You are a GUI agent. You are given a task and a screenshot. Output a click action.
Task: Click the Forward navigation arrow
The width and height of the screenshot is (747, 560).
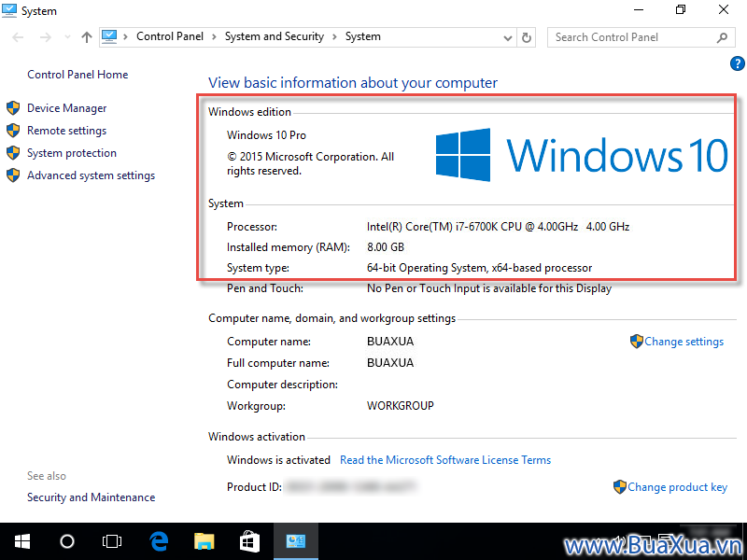tap(46, 37)
